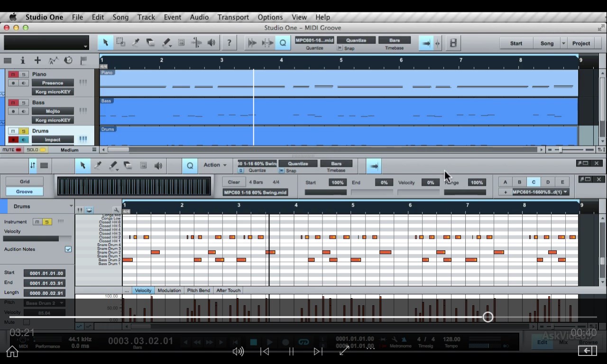Select the Arrow tool in the music editor

[83, 165]
